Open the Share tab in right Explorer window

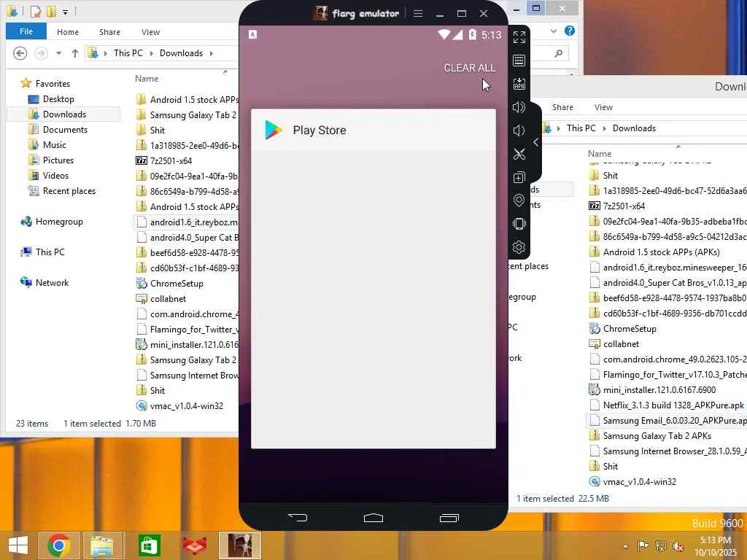[562, 107]
